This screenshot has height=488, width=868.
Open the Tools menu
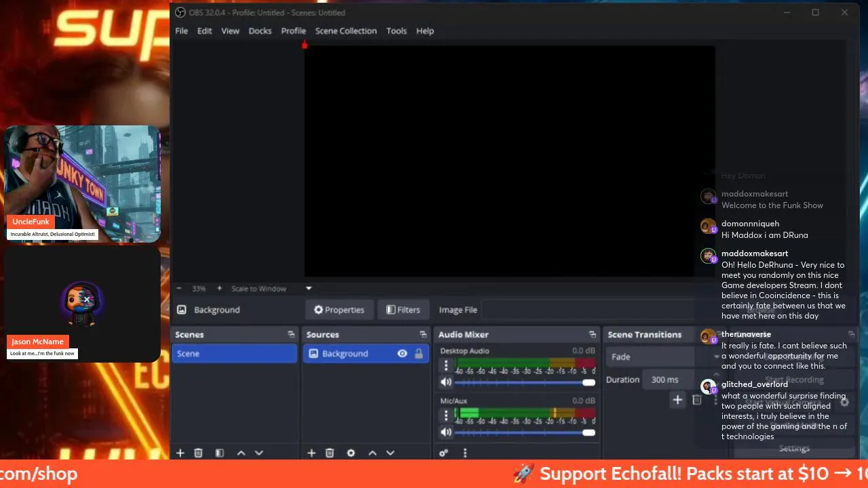coord(397,30)
